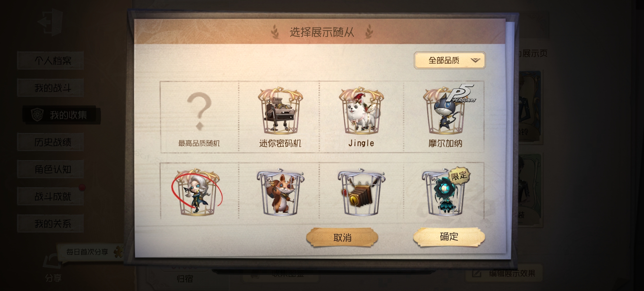The image size is (644, 291).
Task: Tap the 分享 share icon
Action: 53,268
